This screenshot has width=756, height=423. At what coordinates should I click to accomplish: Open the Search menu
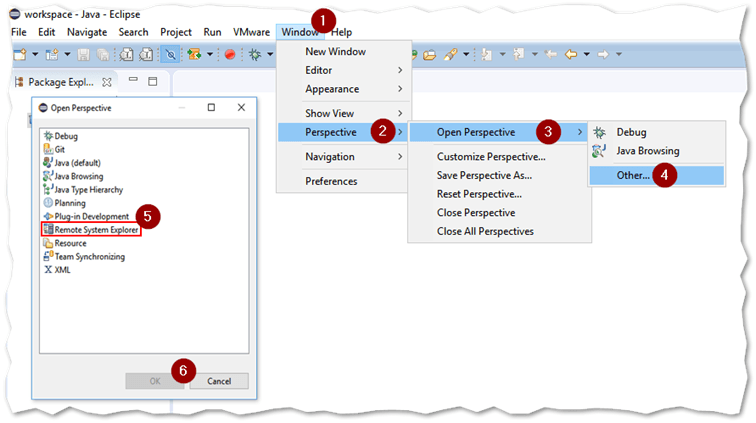pyautogui.click(x=134, y=32)
